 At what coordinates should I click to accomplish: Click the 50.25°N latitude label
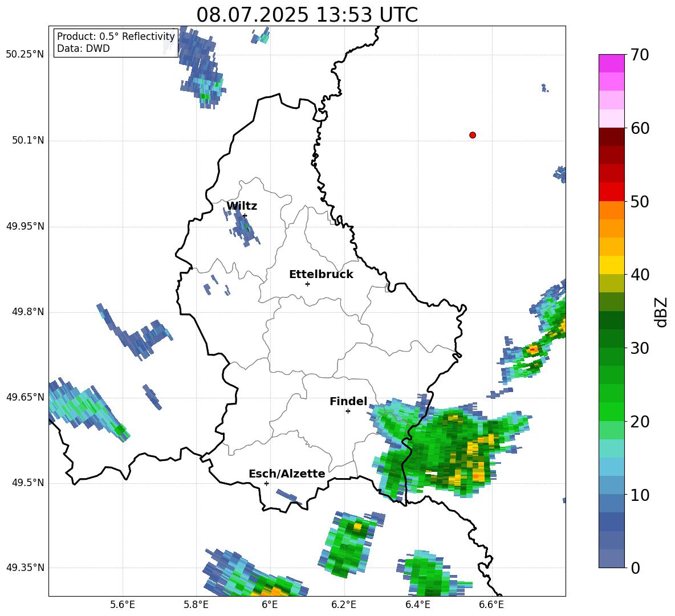click(x=25, y=54)
